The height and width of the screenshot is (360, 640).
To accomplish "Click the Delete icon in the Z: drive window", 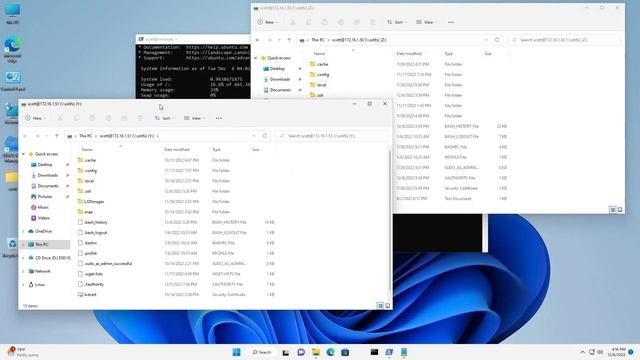I will (372, 22).
